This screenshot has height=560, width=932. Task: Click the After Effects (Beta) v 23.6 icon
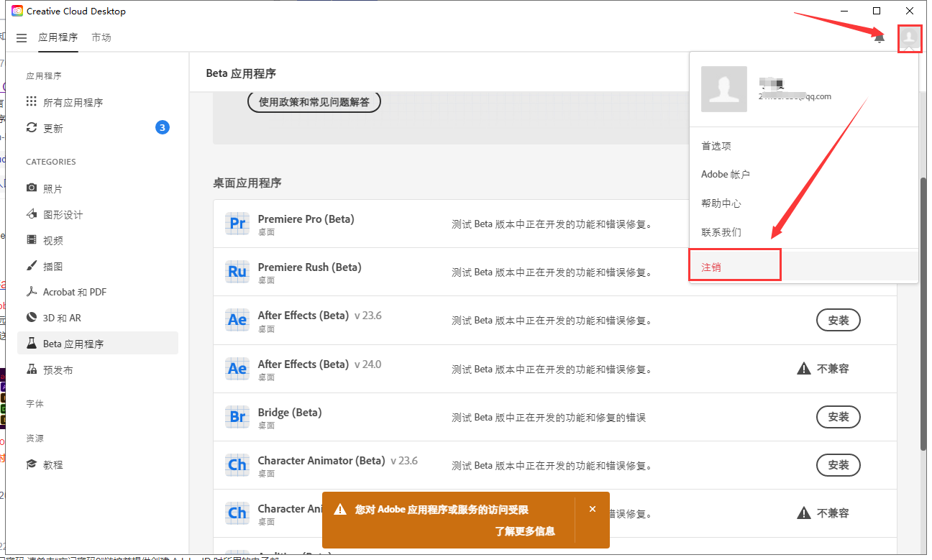coord(237,320)
